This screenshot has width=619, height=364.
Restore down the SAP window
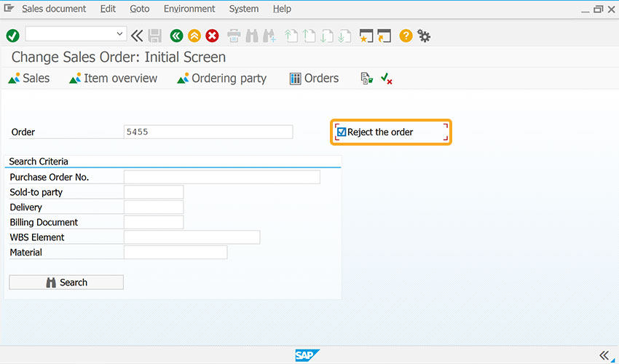[599, 9]
